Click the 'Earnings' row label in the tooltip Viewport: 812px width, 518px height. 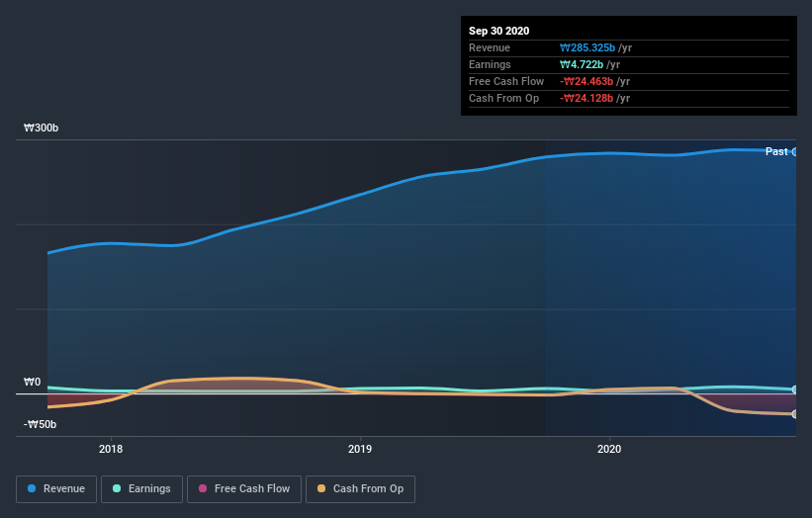pos(490,64)
